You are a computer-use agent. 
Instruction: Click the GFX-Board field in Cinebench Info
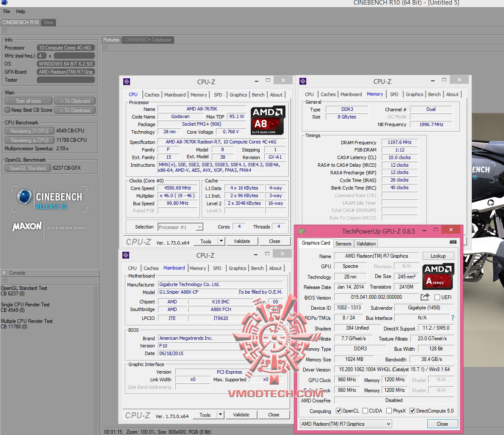click(x=66, y=72)
